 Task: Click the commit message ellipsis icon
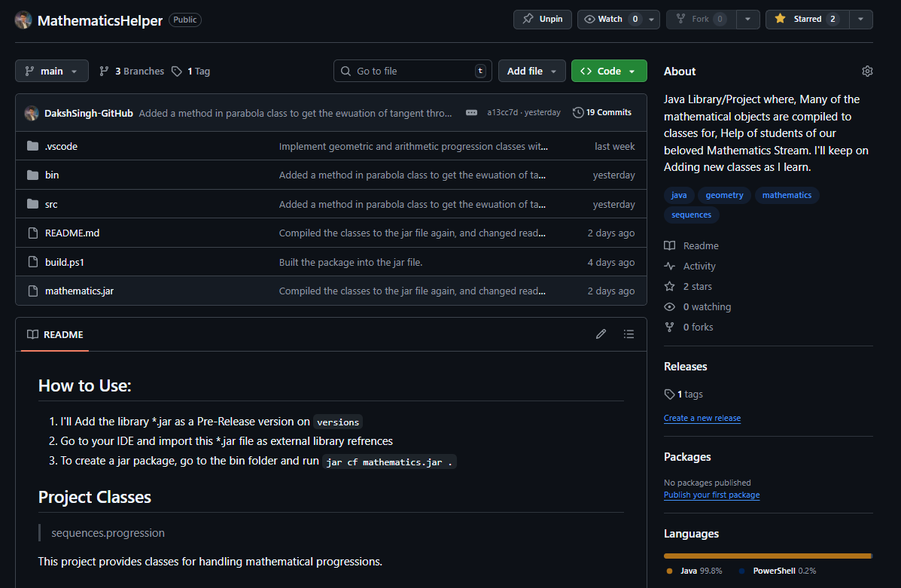pos(471,113)
